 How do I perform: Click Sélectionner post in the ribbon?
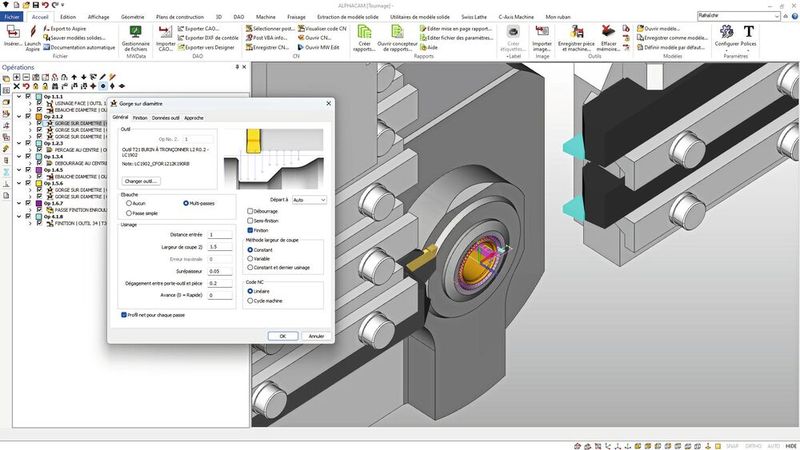pos(270,29)
